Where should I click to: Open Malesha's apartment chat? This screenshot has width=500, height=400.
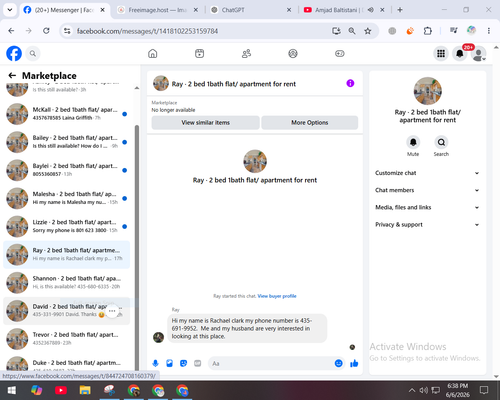[x=67, y=198]
